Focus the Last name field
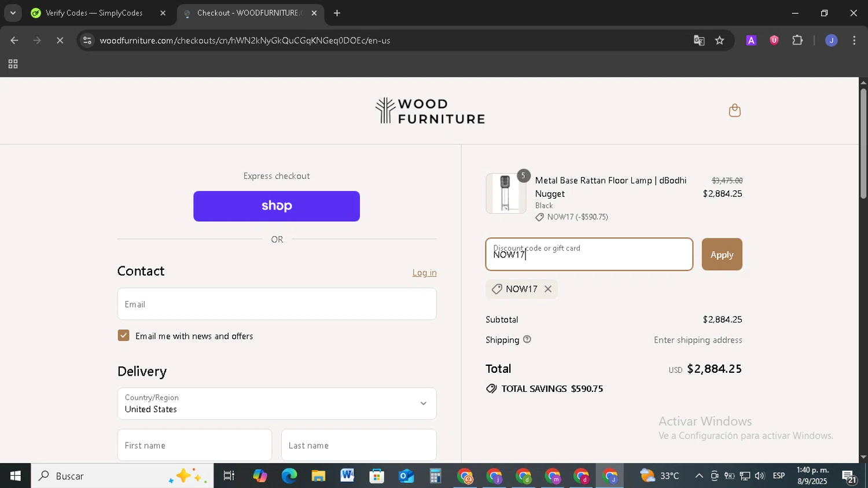Viewport: 868px width, 488px height. [359, 445]
